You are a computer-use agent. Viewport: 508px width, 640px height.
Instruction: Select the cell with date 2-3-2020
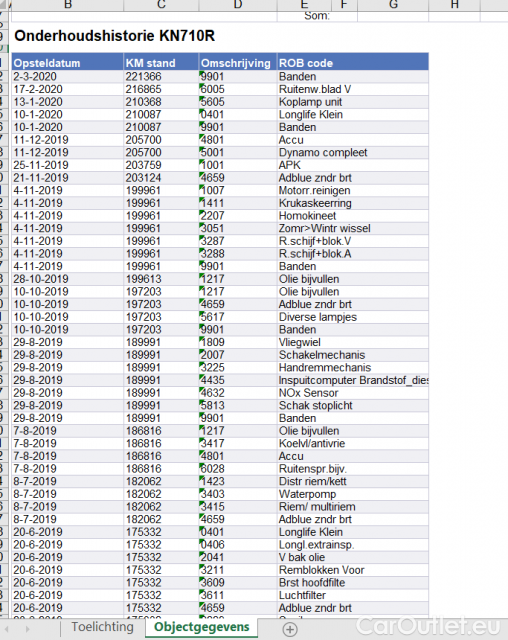67,77
